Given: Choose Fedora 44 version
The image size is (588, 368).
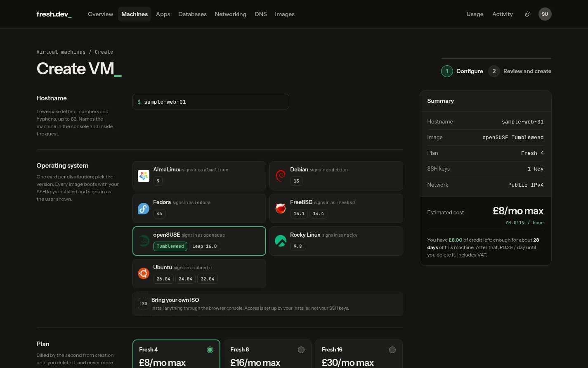Looking at the screenshot, I should (160, 214).
